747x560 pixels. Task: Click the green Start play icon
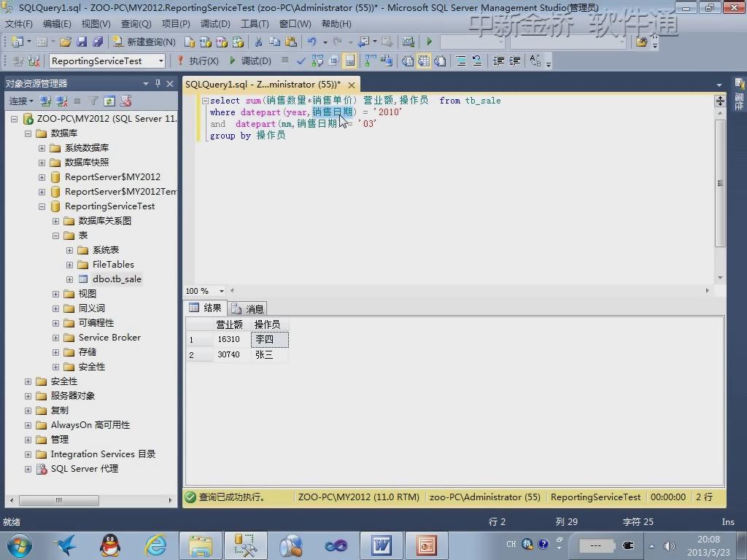[429, 42]
